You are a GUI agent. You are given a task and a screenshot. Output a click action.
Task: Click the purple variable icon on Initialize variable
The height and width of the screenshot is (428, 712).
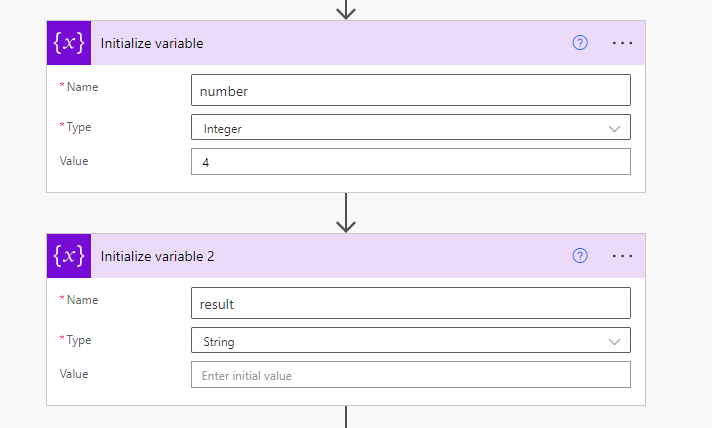(x=69, y=43)
